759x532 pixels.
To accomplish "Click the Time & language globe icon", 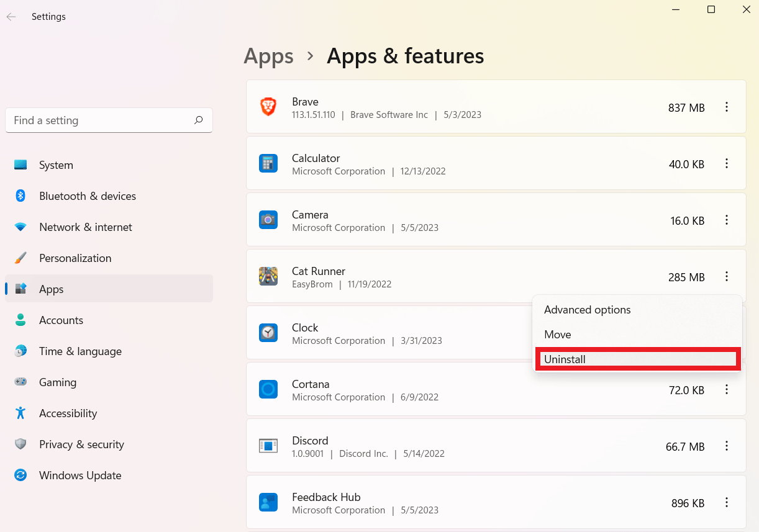I will 20,351.
